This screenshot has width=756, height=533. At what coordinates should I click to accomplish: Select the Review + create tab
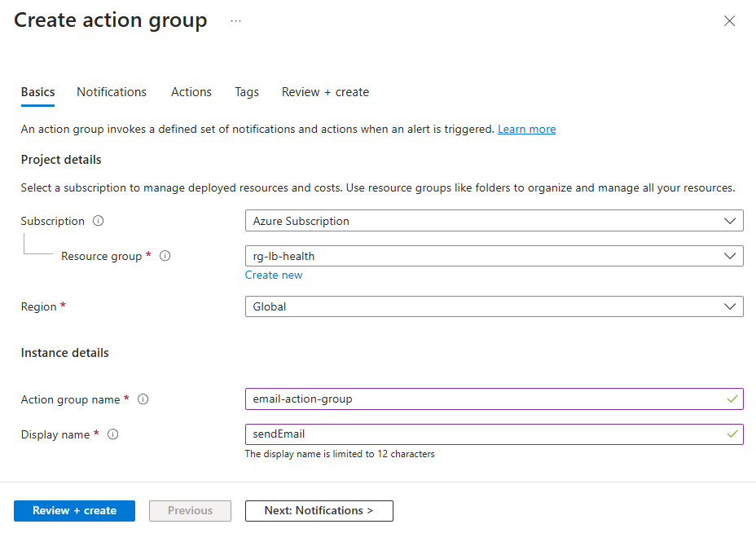coord(325,92)
